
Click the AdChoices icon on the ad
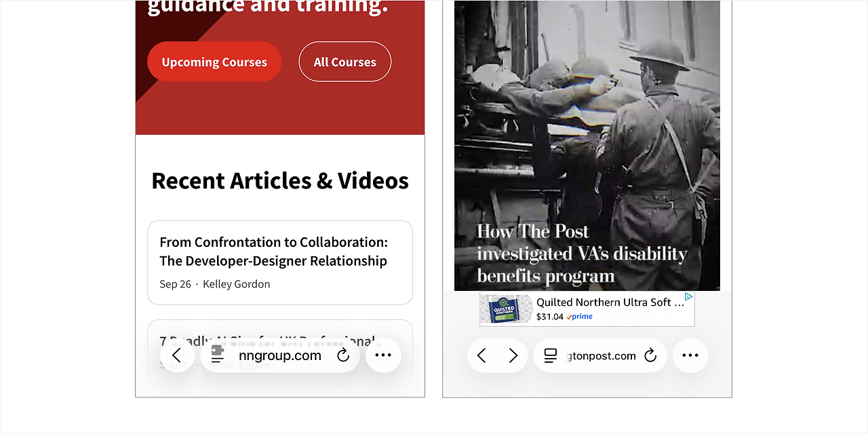[688, 297]
